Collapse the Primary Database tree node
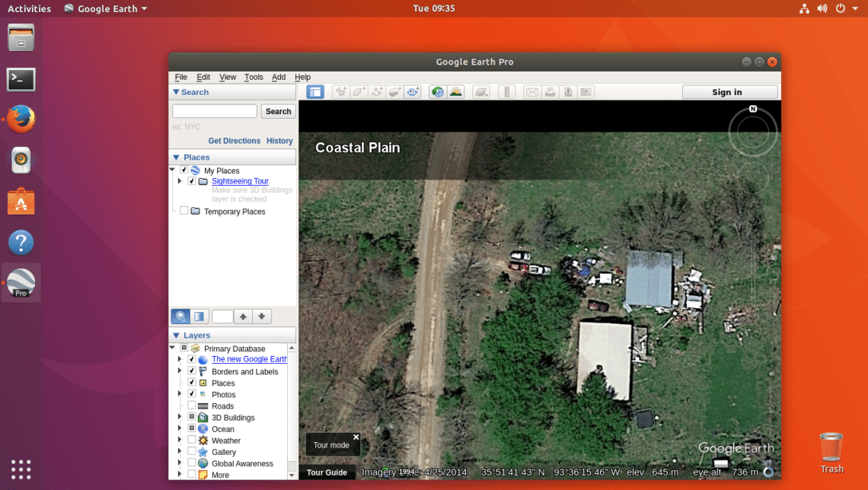868x490 pixels. (x=172, y=348)
